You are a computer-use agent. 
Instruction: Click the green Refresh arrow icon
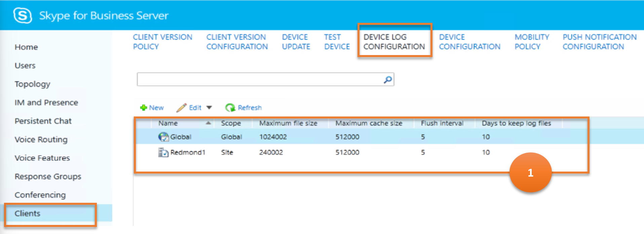coord(230,108)
